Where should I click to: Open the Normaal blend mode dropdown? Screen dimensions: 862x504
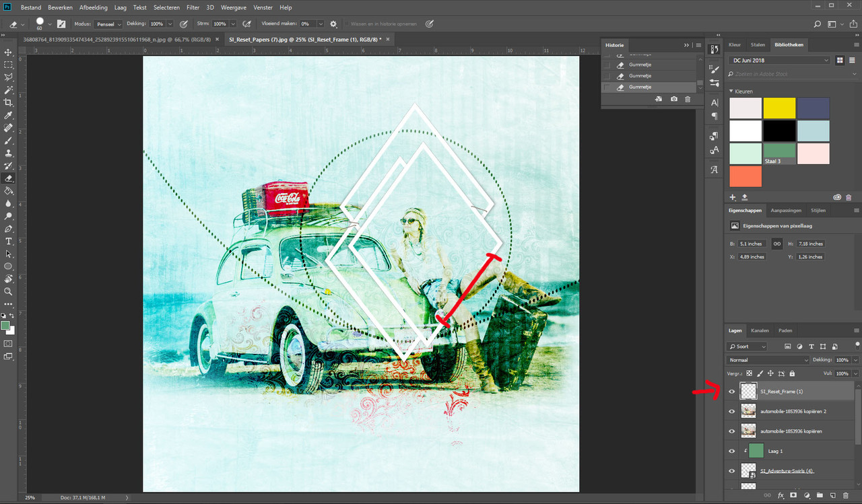click(x=768, y=360)
